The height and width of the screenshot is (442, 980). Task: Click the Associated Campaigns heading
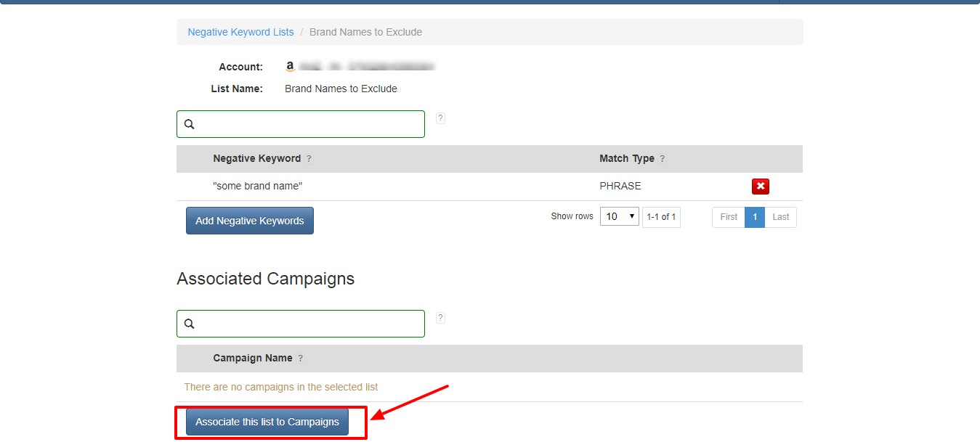pos(266,279)
